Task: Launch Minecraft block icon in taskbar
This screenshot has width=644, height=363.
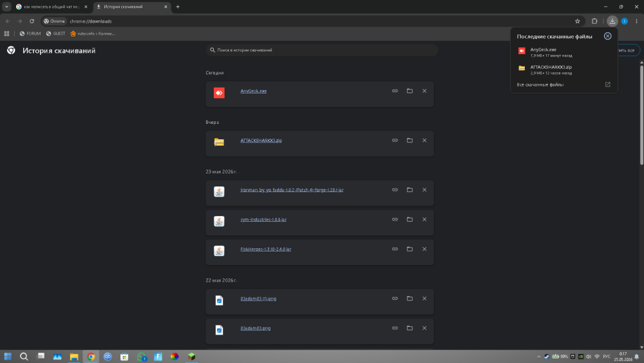Action: coord(191,357)
